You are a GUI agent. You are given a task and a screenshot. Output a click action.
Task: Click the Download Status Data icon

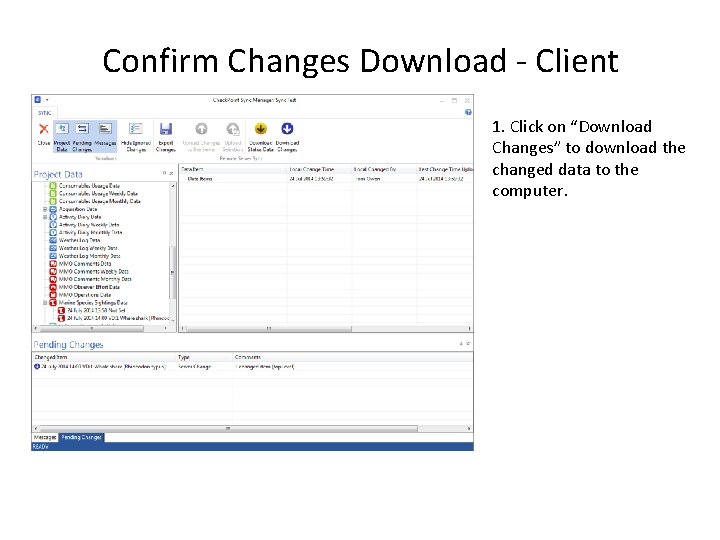click(260, 129)
